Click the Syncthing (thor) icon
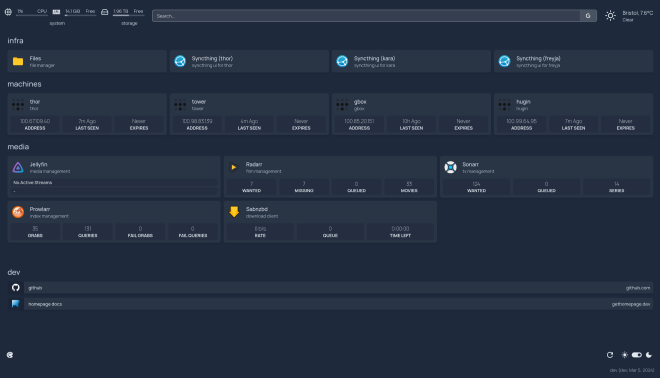Viewport: 660px width, 378px height. [180, 61]
